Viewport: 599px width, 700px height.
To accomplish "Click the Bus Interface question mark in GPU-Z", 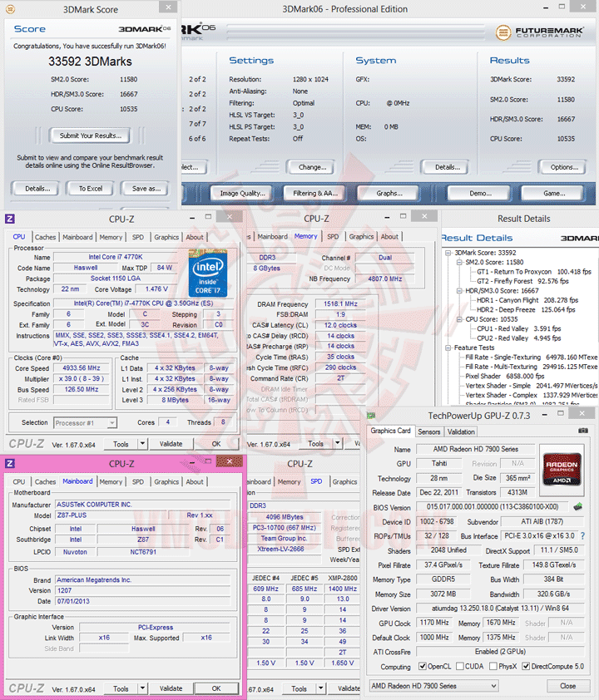I will (x=582, y=535).
